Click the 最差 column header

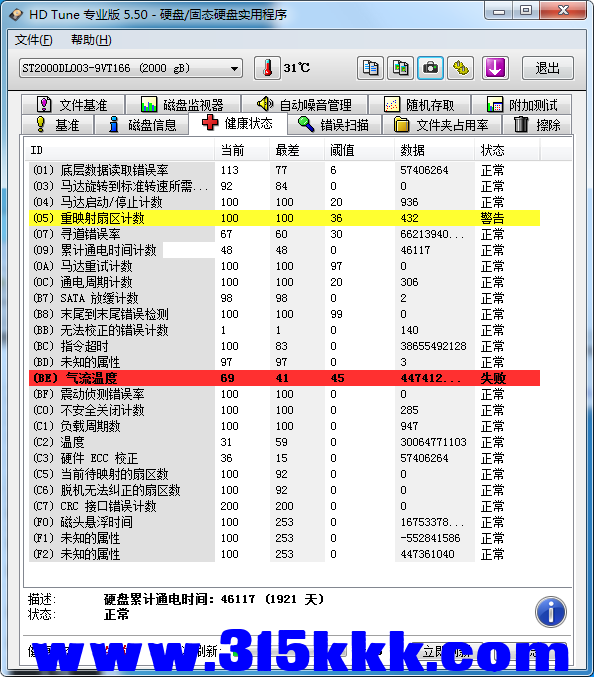pyautogui.click(x=297, y=150)
